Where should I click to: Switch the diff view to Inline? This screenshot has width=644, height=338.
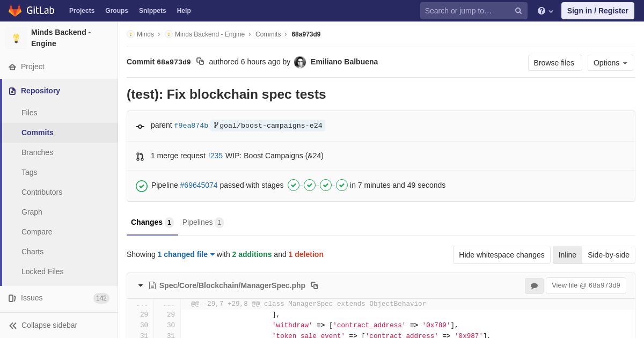tap(567, 255)
